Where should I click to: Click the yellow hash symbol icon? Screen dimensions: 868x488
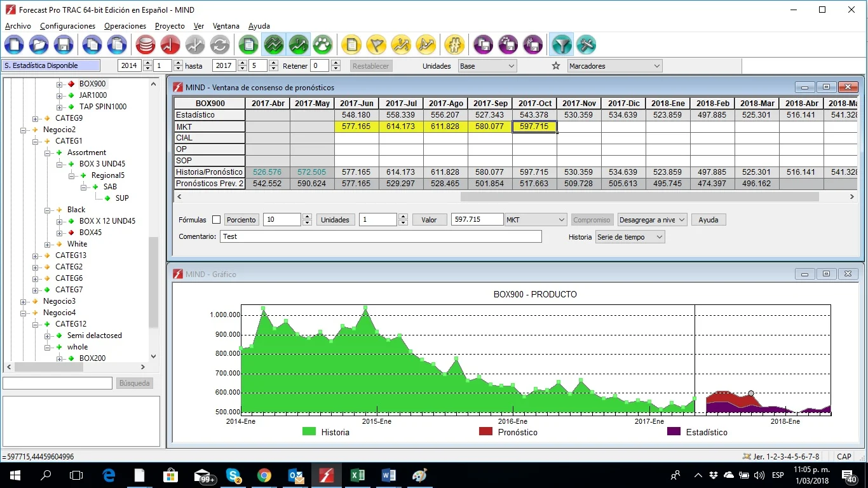click(x=454, y=45)
